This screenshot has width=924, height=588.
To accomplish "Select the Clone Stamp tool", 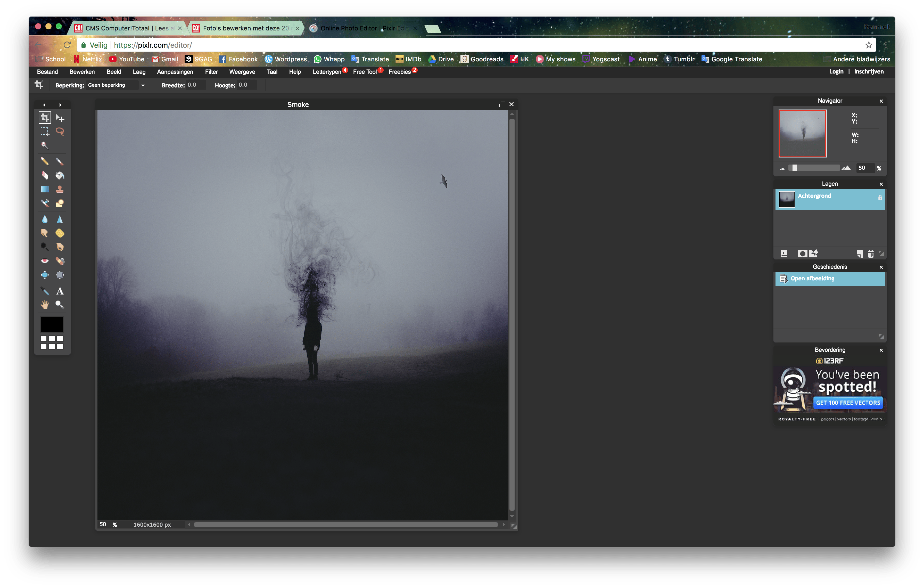I will click(60, 189).
